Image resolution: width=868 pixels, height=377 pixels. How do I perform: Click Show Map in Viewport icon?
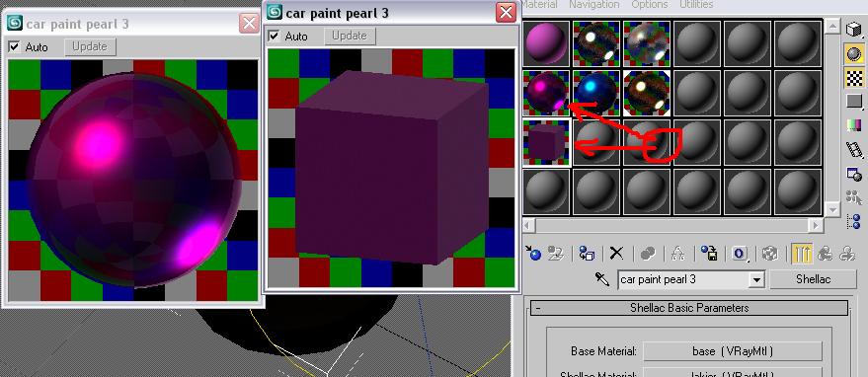click(767, 254)
